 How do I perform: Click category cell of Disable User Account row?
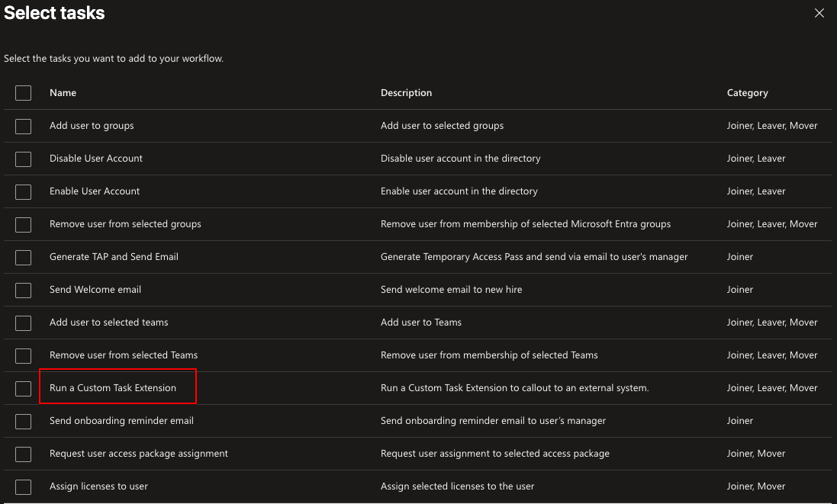[x=756, y=159]
